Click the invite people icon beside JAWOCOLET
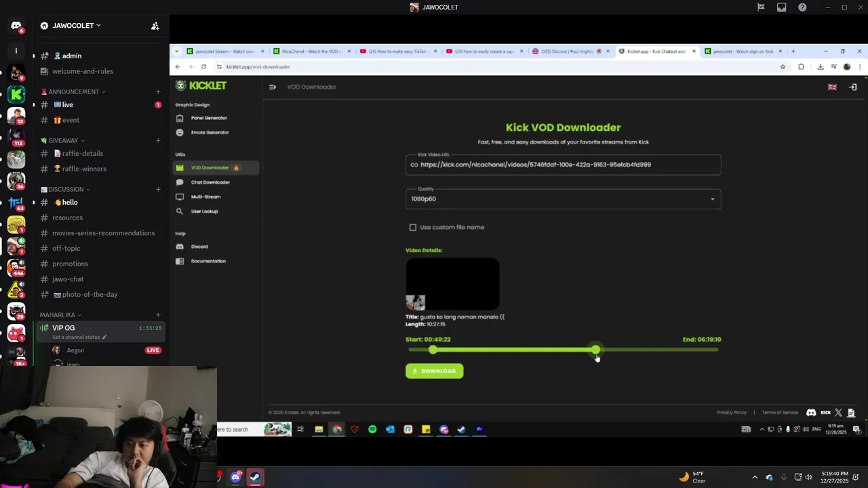 point(155,26)
